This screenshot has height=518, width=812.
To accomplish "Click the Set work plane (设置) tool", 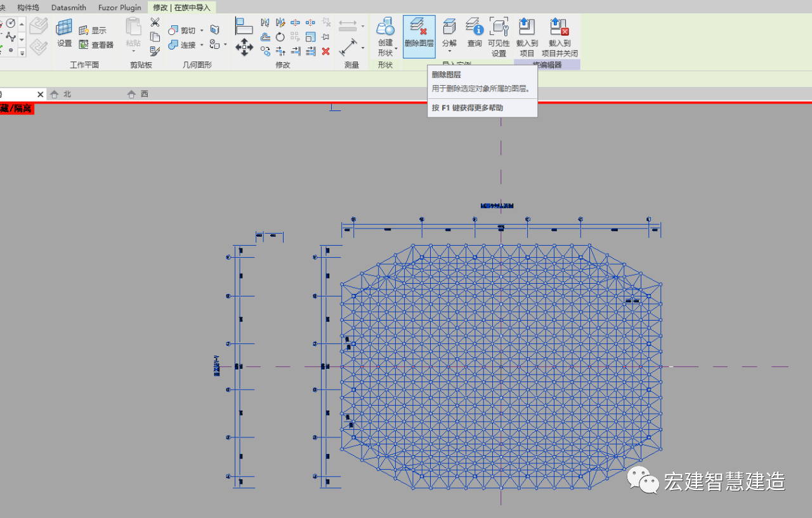I will [64, 33].
